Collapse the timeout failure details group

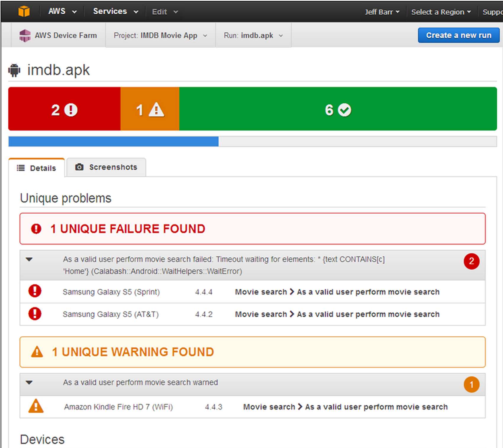coord(29,260)
